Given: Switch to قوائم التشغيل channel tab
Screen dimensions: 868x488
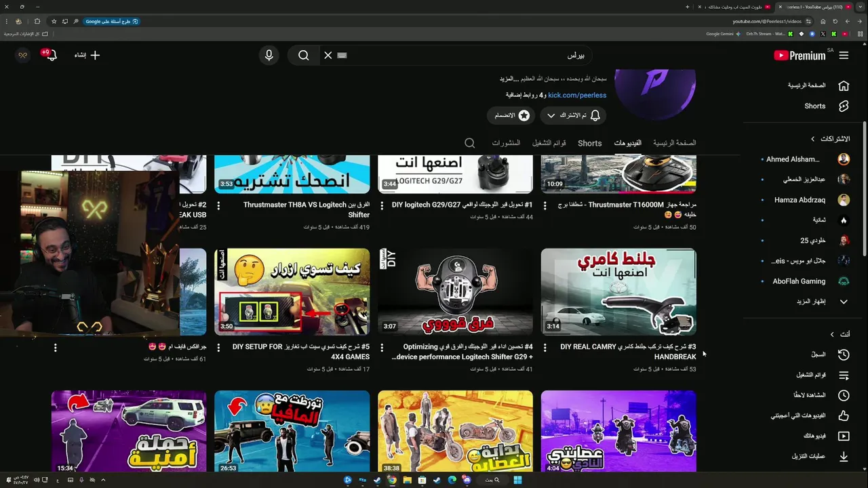Looking at the screenshot, I should click(549, 143).
